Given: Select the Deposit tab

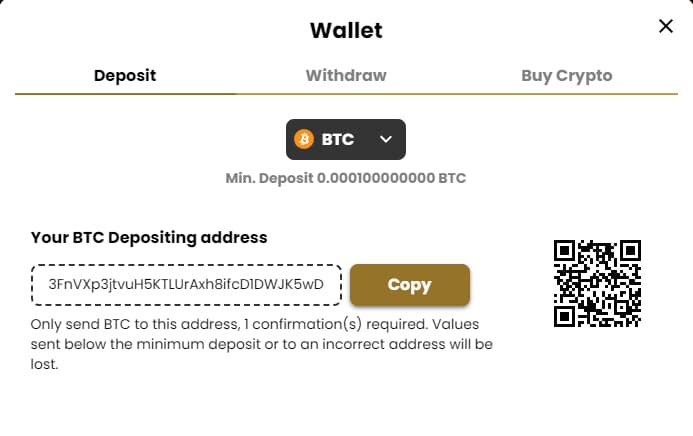Looking at the screenshot, I should coord(125,75).
